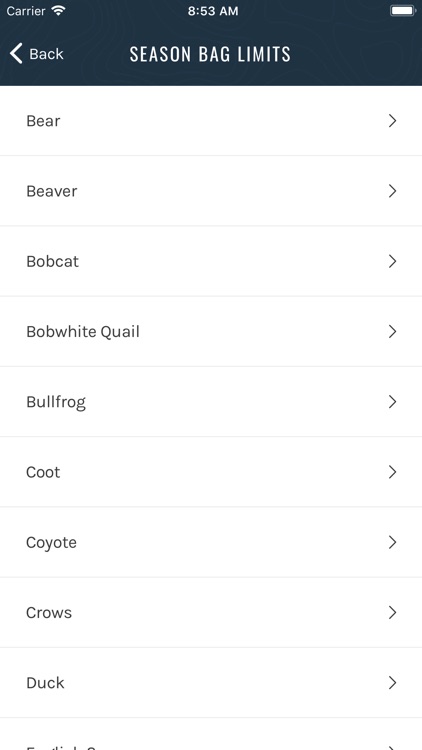Open the Duck list entry
Screen dimensions: 422x750
point(211,683)
